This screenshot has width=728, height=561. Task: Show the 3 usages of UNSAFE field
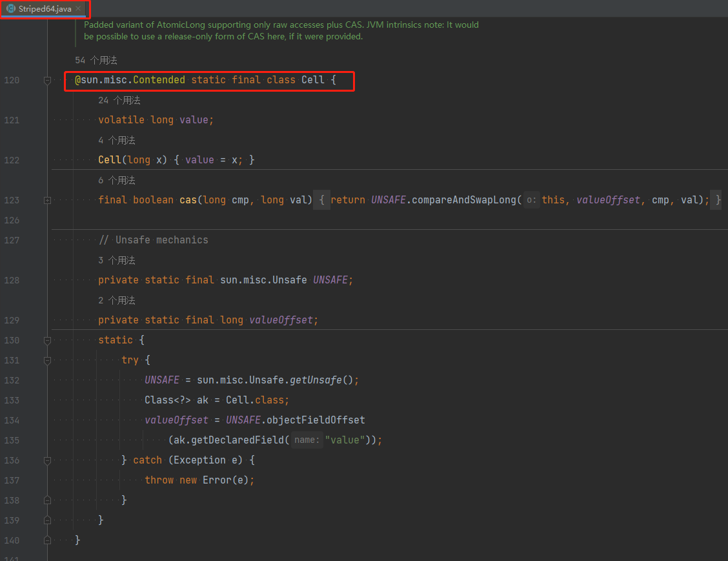click(x=117, y=260)
